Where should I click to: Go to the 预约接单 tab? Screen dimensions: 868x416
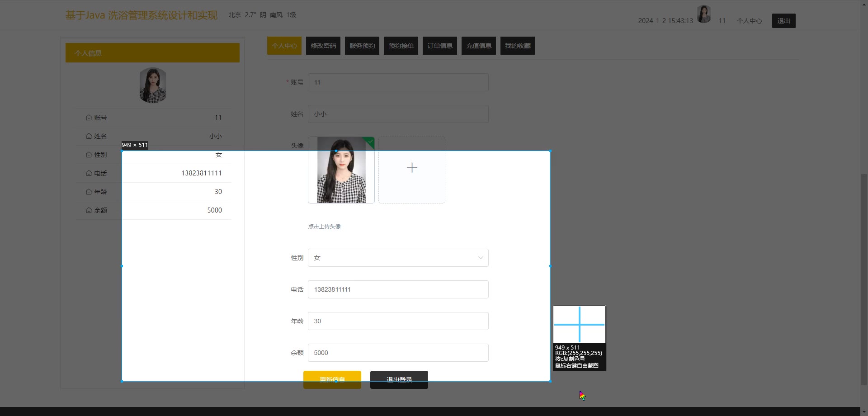[x=401, y=46]
